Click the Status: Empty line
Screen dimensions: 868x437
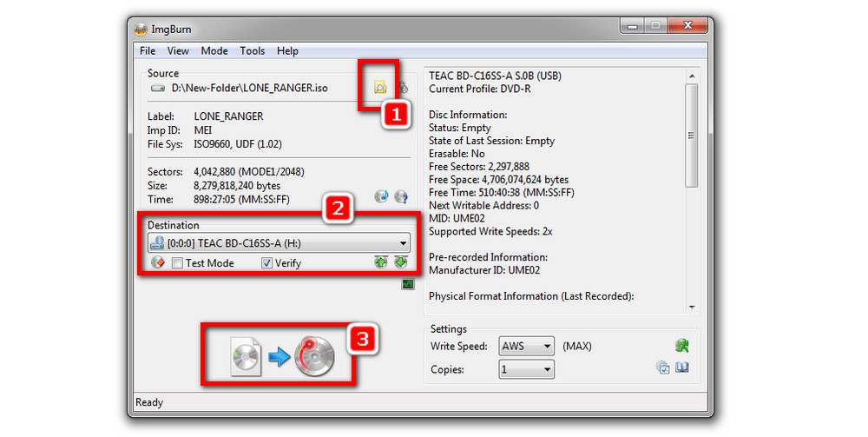coord(459,128)
